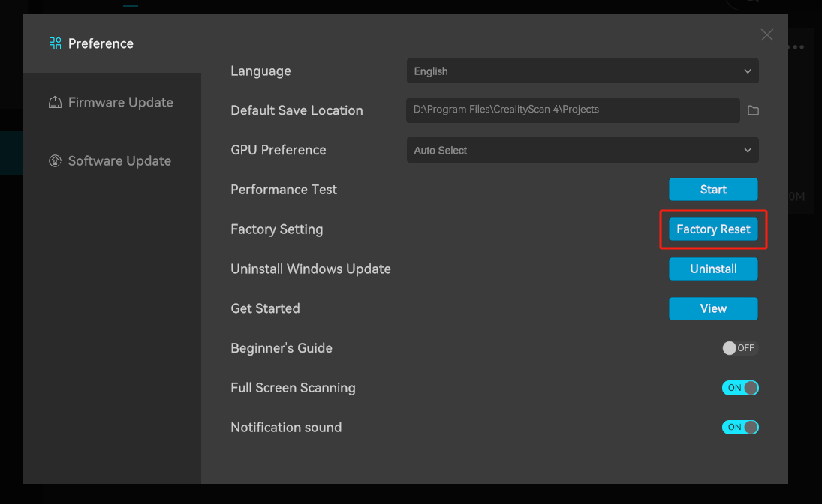822x504 pixels.
Task: Select the Preference tab label
Action: pos(101,43)
